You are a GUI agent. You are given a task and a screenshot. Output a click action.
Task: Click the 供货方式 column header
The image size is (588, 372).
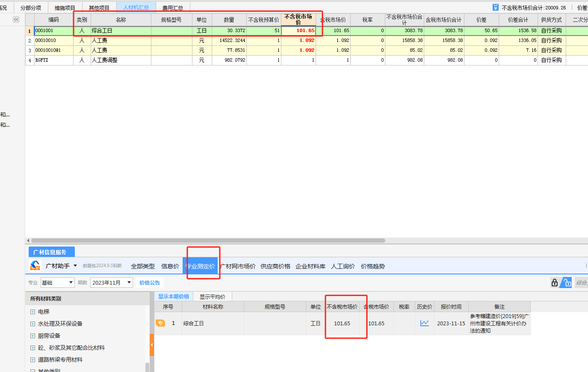tap(552, 20)
